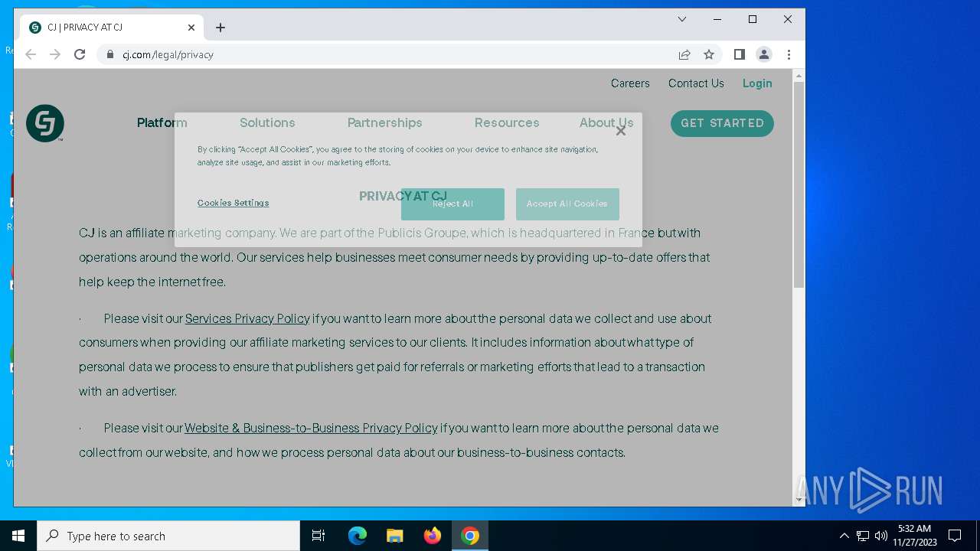Open the notification center icon

[955, 536]
